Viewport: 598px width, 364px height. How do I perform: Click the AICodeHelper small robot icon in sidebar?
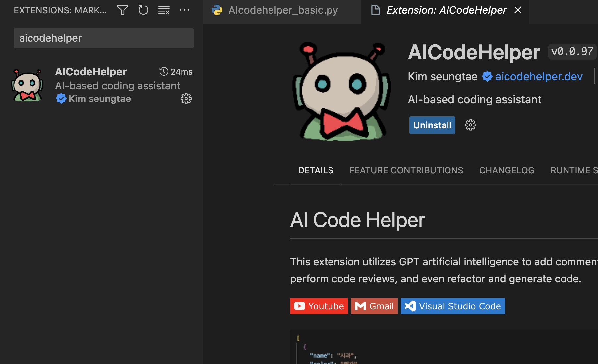[28, 85]
